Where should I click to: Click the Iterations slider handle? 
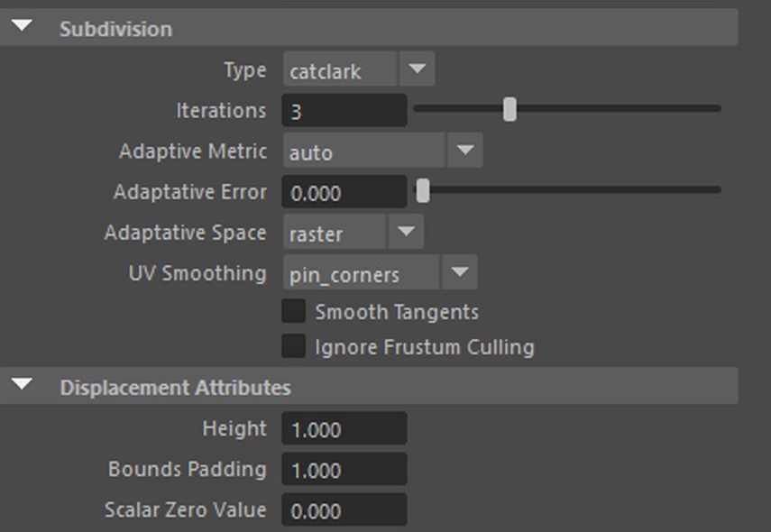tap(509, 109)
